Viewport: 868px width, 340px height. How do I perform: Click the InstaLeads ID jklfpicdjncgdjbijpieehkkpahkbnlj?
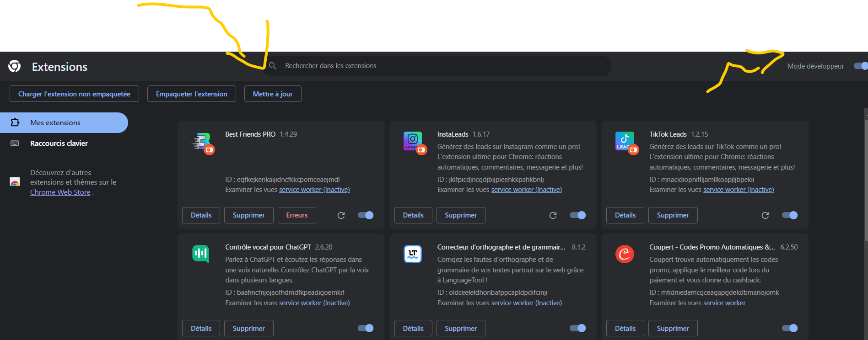(496, 180)
